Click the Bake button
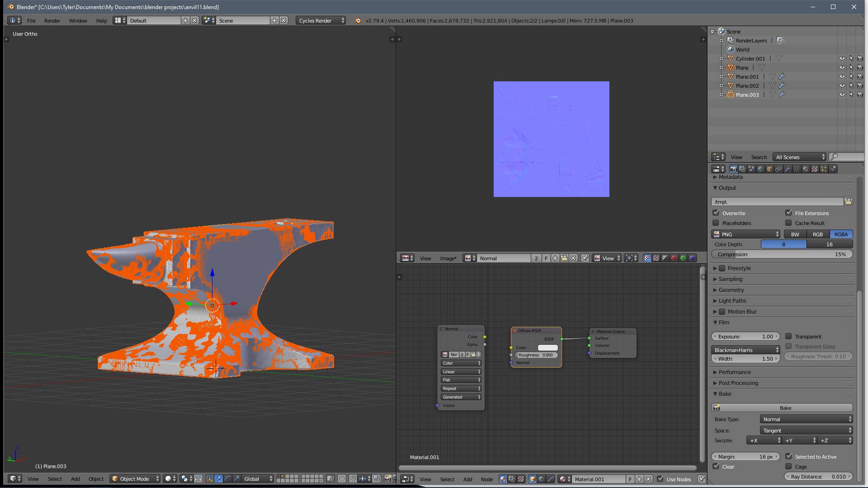The width and height of the screenshot is (868, 488). [x=782, y=408]
